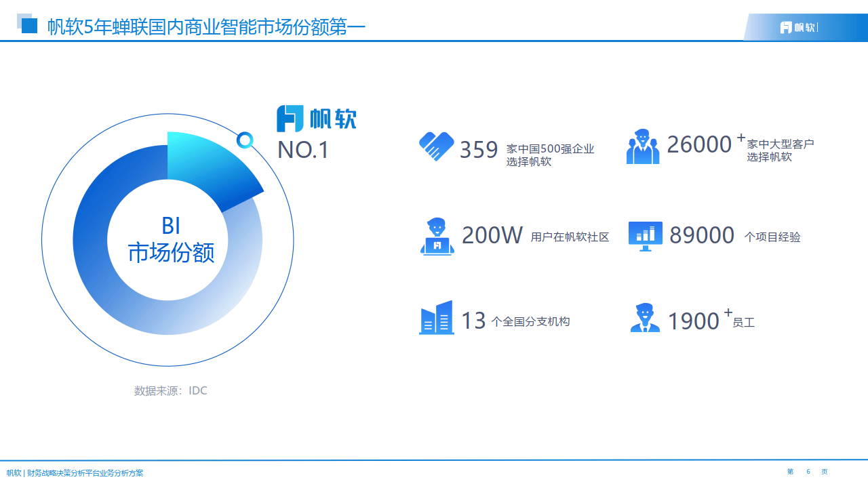Click the slide title 帆软5年蝉联国内商业智能市场份额第一
Screen dimensions: 868x488
(206, 27)
